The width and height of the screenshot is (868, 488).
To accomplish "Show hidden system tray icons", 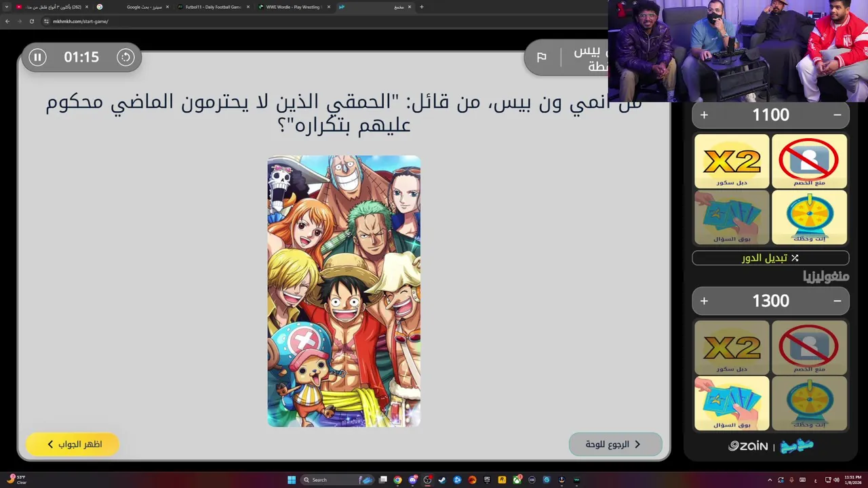I will tap(770, 480).
